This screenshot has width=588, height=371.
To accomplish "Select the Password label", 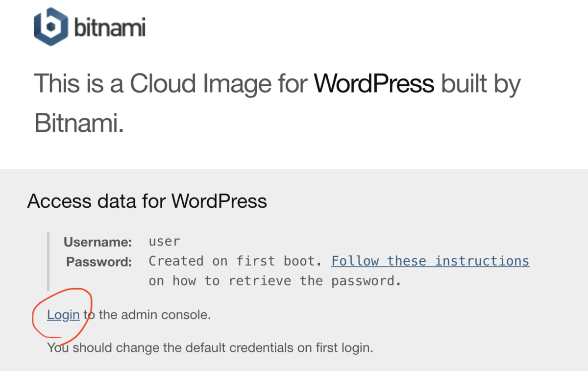I will [99, 262].
